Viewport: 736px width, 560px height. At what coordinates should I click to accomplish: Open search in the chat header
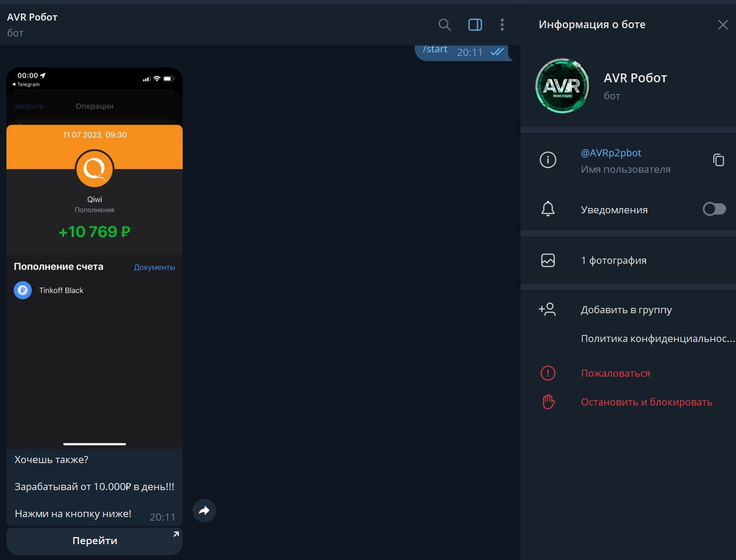(x=445, y=25)
